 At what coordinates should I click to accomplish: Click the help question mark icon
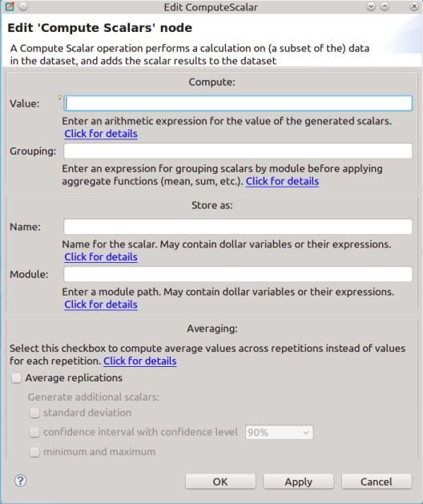(20, 481)
